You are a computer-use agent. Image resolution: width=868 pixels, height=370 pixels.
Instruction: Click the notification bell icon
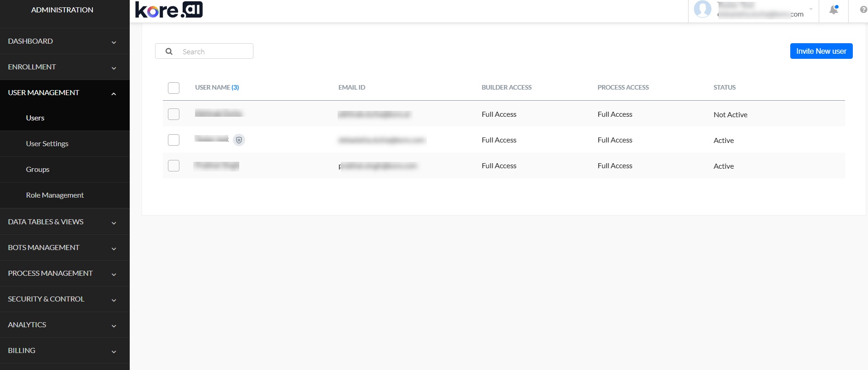click(834, 10)
